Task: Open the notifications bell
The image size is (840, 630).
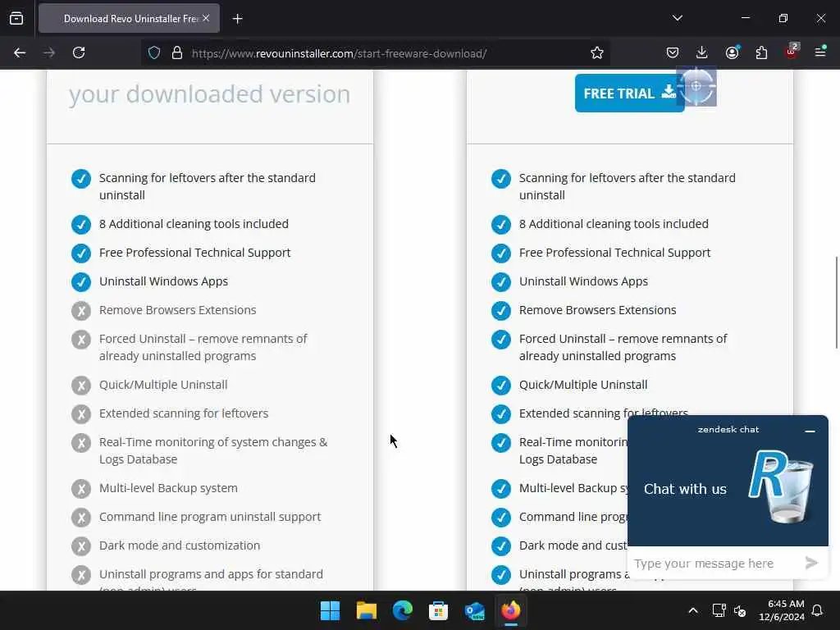Action: point(818,610)
